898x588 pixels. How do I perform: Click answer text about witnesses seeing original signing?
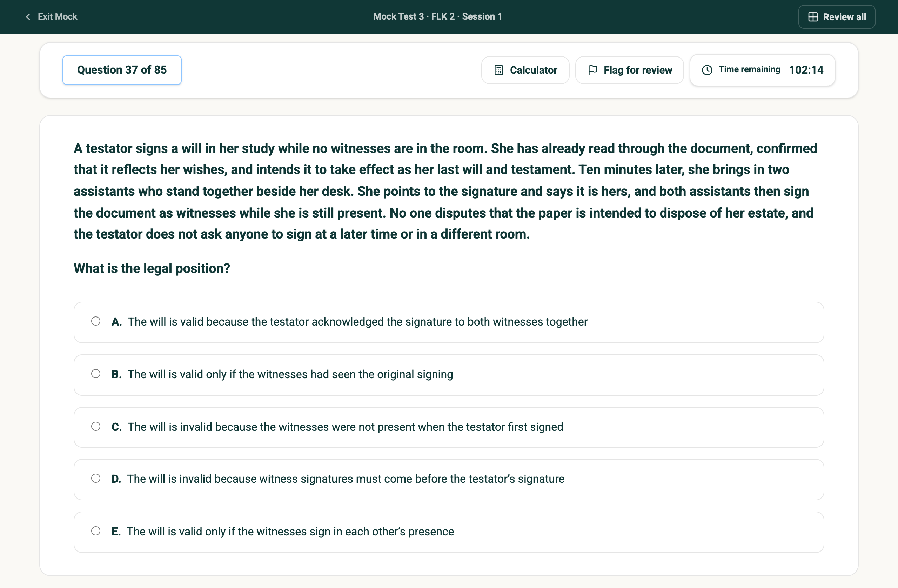290,374
